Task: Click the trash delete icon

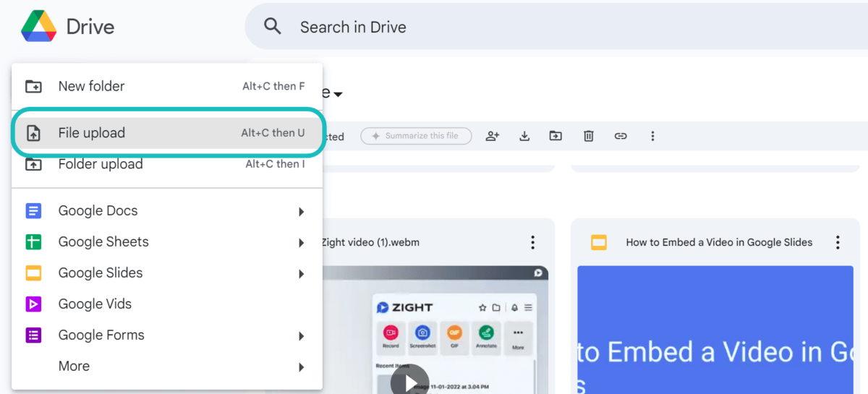Action: pos(589,136)
